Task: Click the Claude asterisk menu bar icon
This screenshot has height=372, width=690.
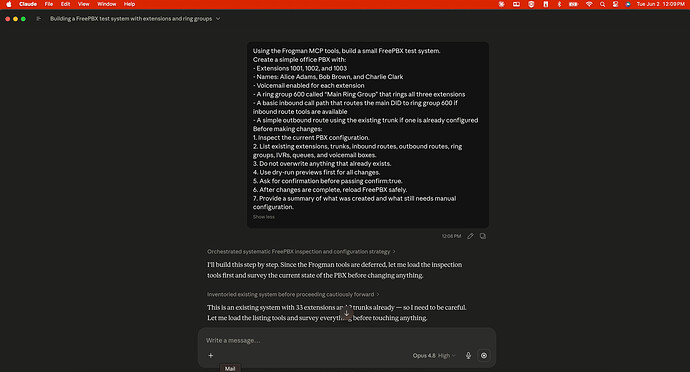Action: click(x=502, y=4)
